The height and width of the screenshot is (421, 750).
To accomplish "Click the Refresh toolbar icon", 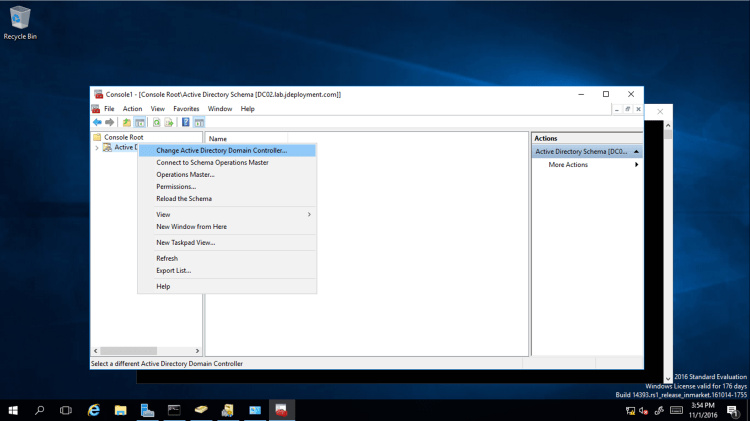I will tap(156, 122).
